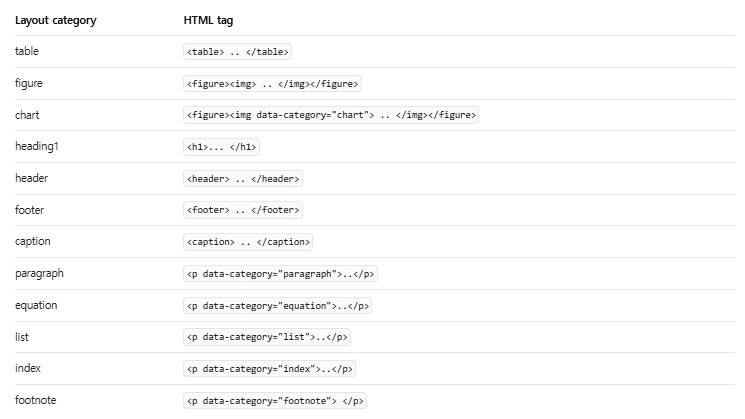Select the <h1>... </h1> code box
Viewport: 745px width, 419px height.
[221, 147]
